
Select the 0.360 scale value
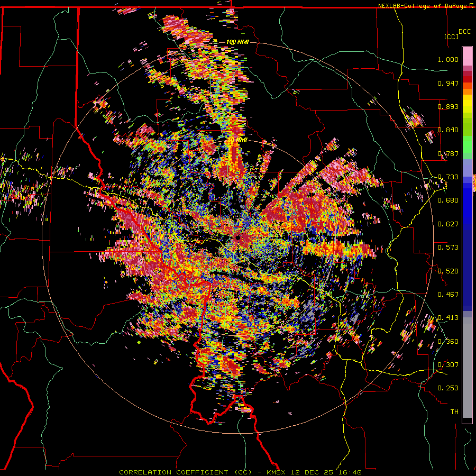click(x=448, y=341)
